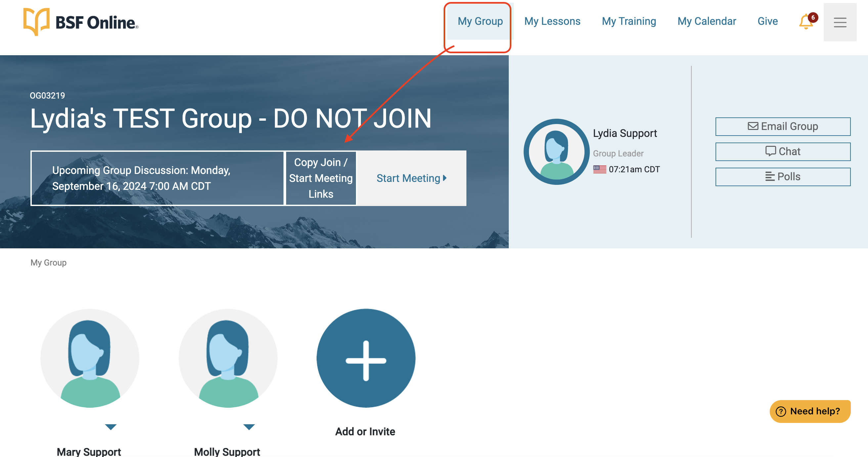This screenshot has height=457, width=868.
Task: Select the Give menu item
Action: tap(767, 21)
